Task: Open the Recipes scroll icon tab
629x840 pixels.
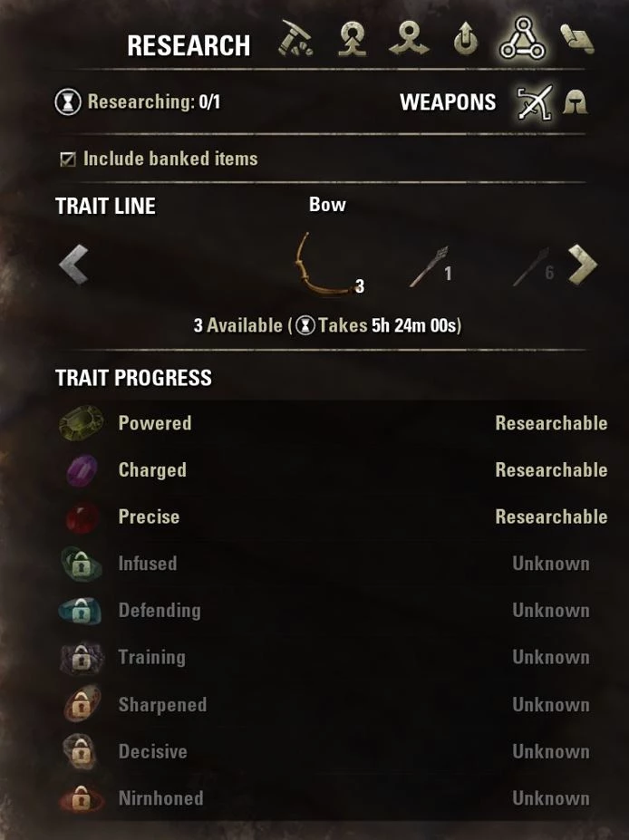Action: coord(576,39)
